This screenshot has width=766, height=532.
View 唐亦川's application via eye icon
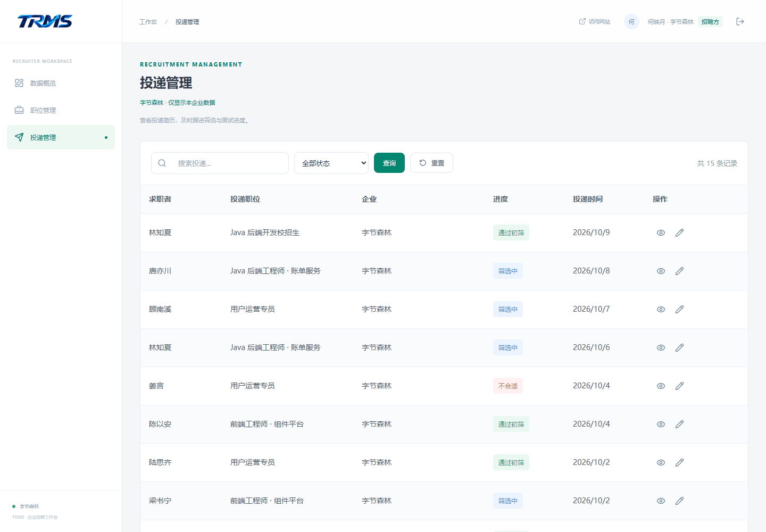[661, 271]
